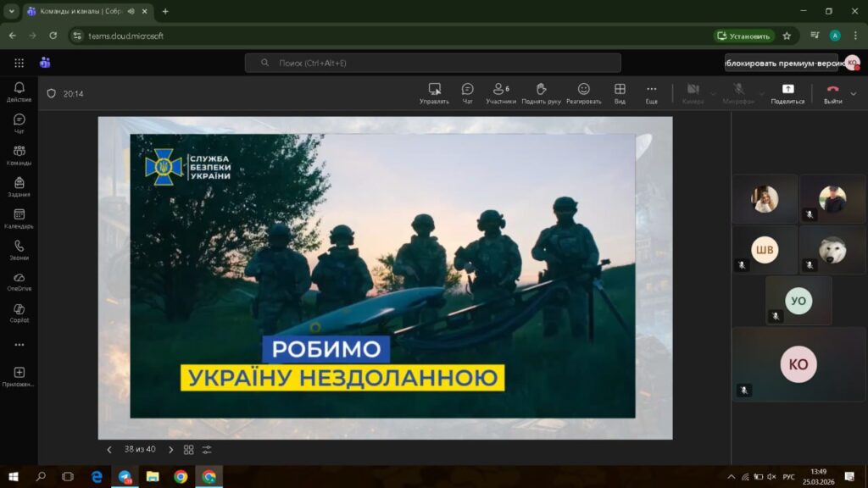Open the slide grid view icon
868x488 pixels.
click(x=189, y=450)
